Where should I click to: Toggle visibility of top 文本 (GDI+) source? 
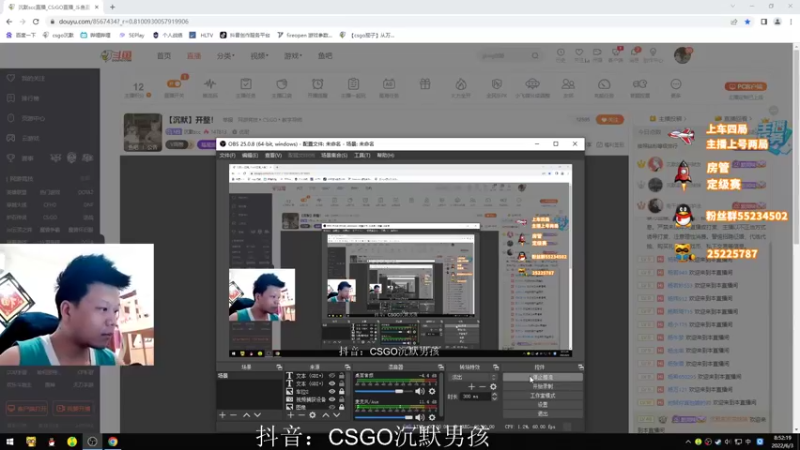pyautogui.click(x=332, y=376)
